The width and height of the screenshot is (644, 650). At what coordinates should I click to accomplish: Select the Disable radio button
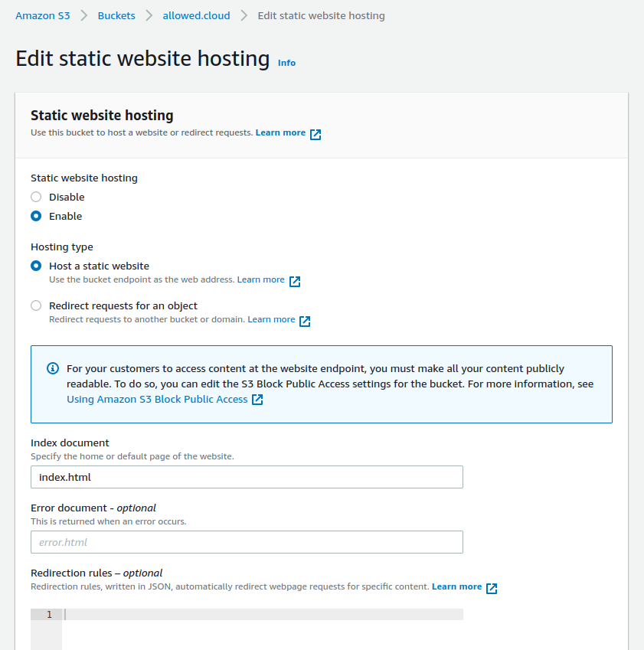tap(36, 197)
